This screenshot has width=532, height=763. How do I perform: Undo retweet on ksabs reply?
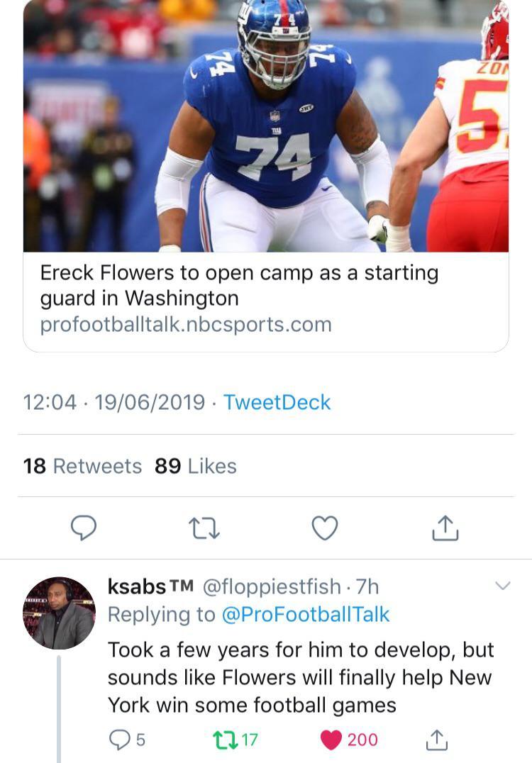click(x=223, y=740)
